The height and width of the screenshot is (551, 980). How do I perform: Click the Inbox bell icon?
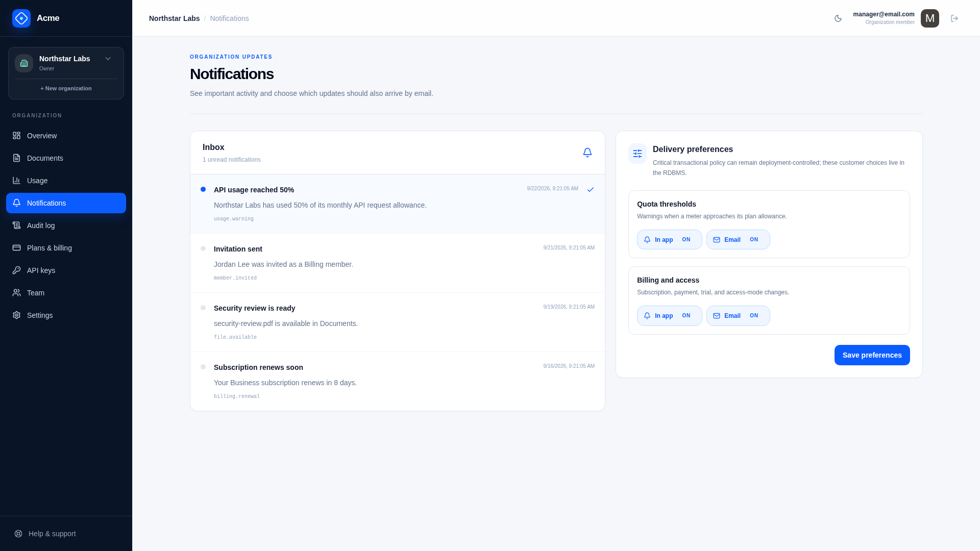587,153
